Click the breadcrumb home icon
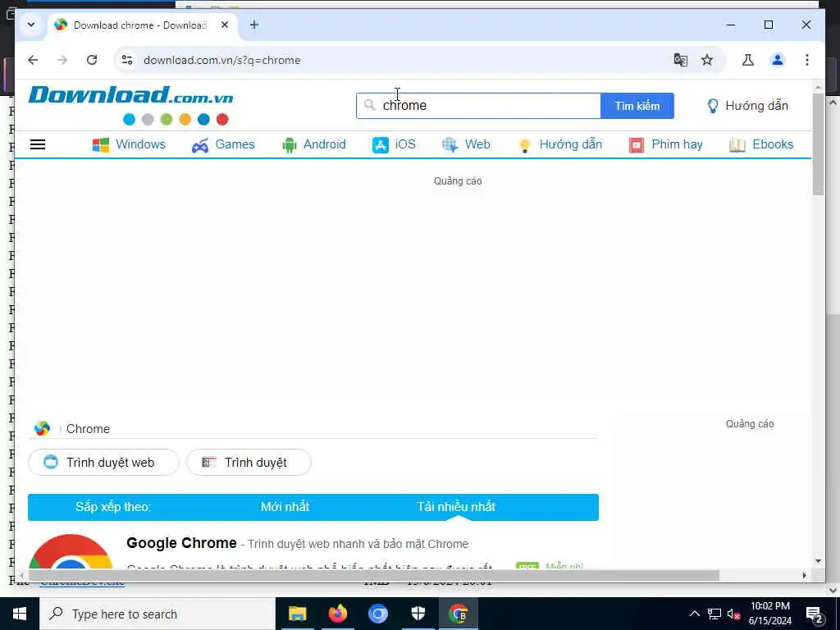This screenshot has width=840, height=630. [42, 428]
